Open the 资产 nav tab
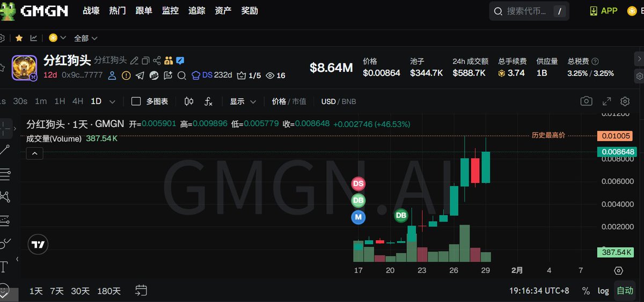Image resolution: width=644 pixels, height=302 pixels. click(223, 11)
